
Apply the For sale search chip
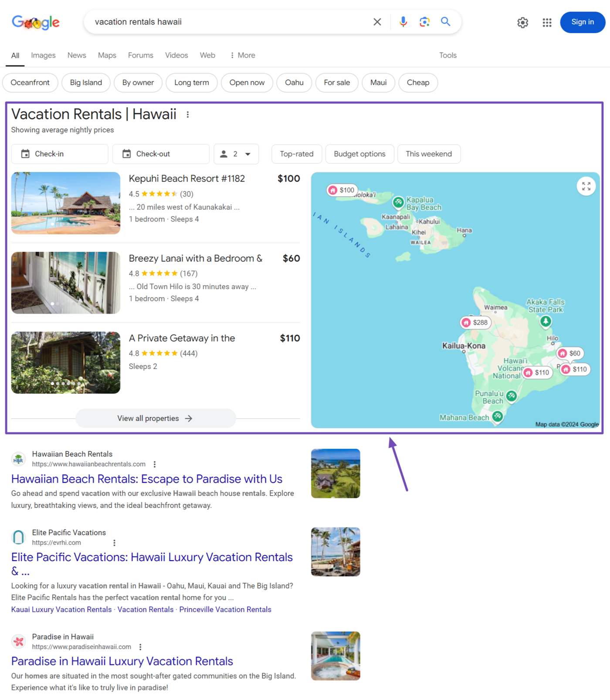pos(337,83)
